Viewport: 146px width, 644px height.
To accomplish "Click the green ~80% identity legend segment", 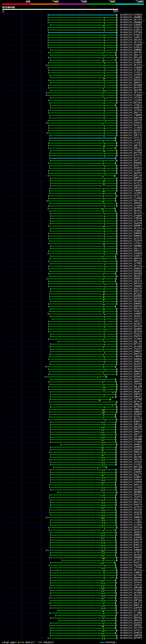I will pyautogui.click(x=101, y=4).
